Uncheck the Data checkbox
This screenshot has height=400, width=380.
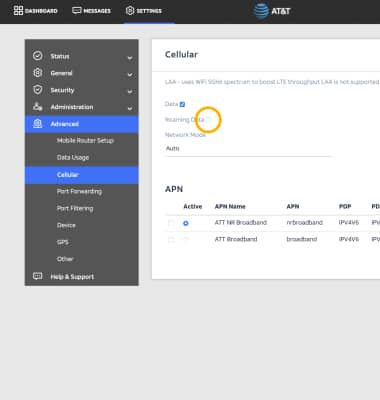pyautogui.click(x=182, y=104)
